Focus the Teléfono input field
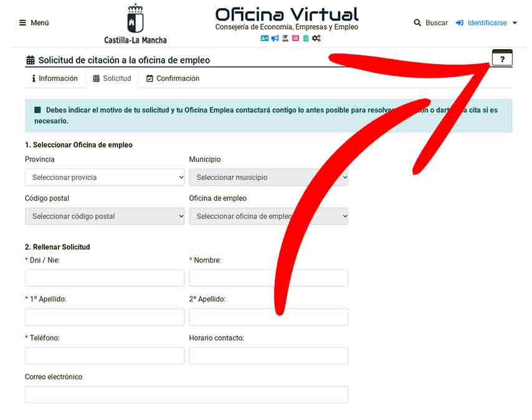 (x=105, y=355)
